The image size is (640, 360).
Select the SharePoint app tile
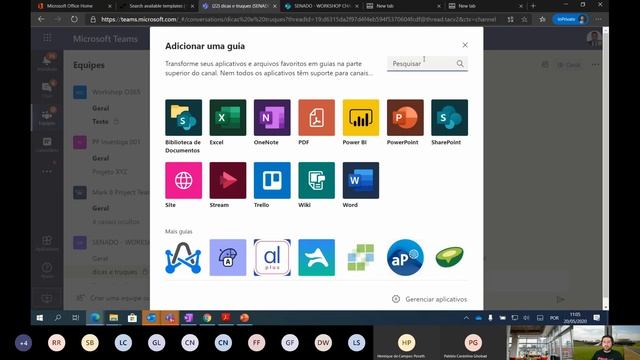click(449, 118)
